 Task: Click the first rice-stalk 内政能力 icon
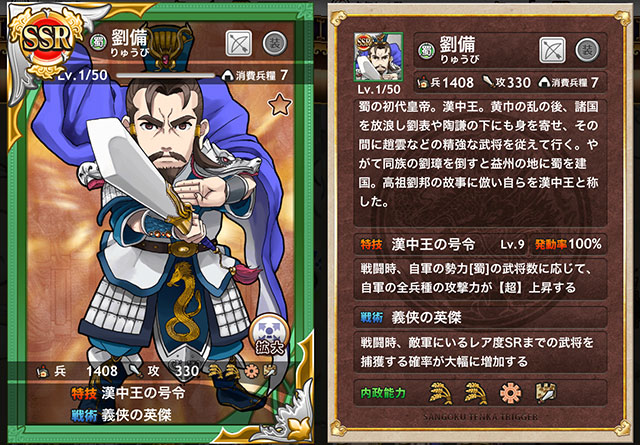click(441, 393)
